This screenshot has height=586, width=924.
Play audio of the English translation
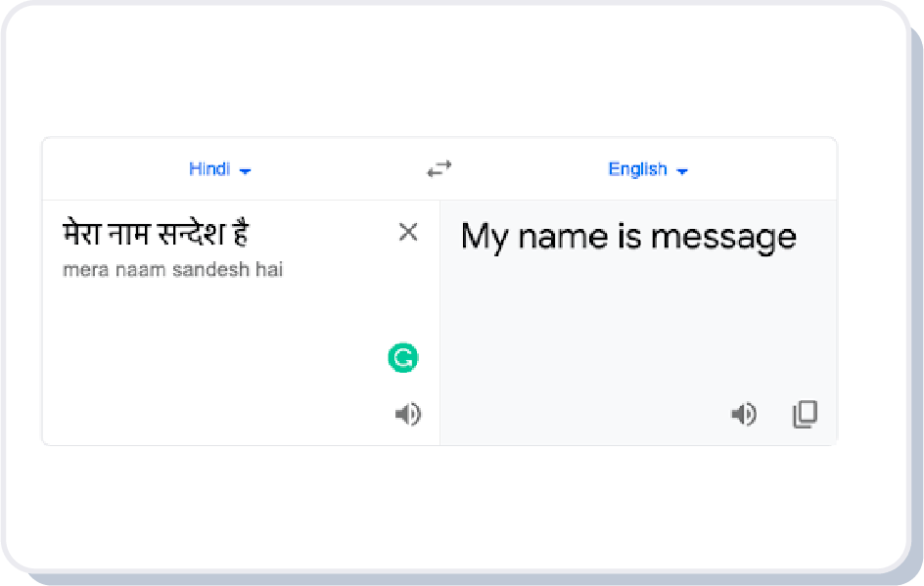tap(744, 415)
